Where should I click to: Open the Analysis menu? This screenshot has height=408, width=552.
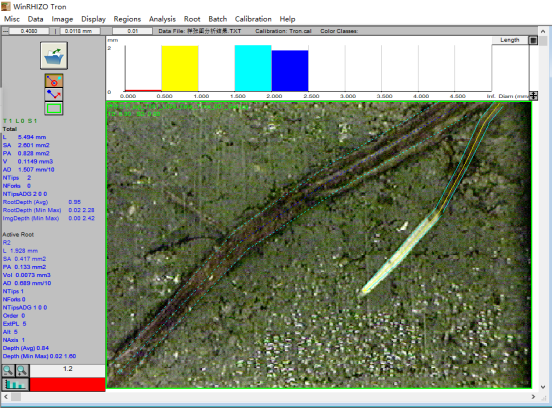pos(162,19)
